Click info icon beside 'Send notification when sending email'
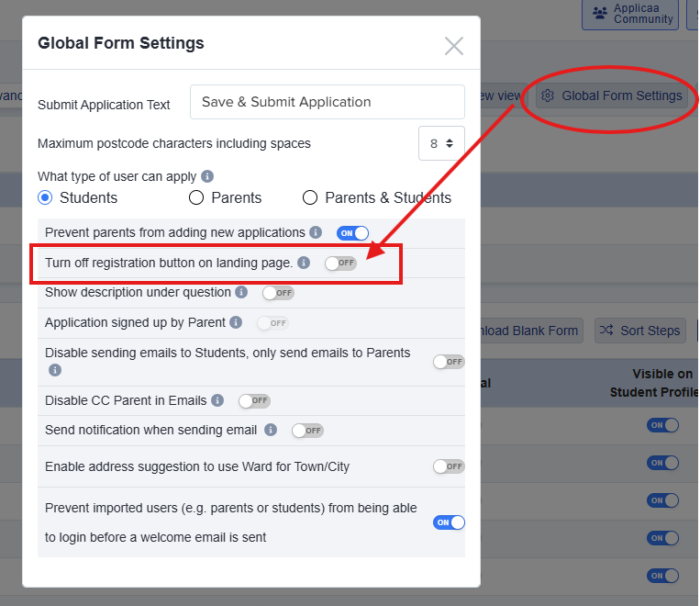The height and width of the screenshot is (606, 700). coord(271,430)
